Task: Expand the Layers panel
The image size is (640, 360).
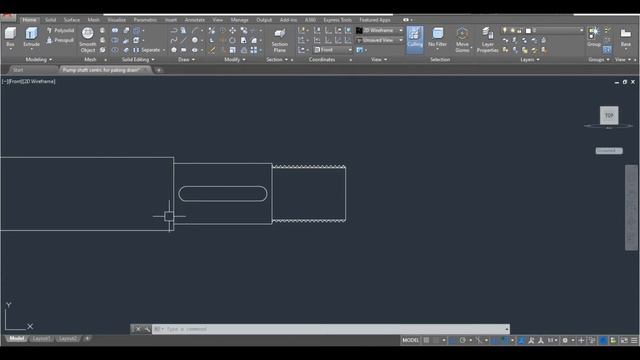Action: pyautogui.click(x=530, y=60)
